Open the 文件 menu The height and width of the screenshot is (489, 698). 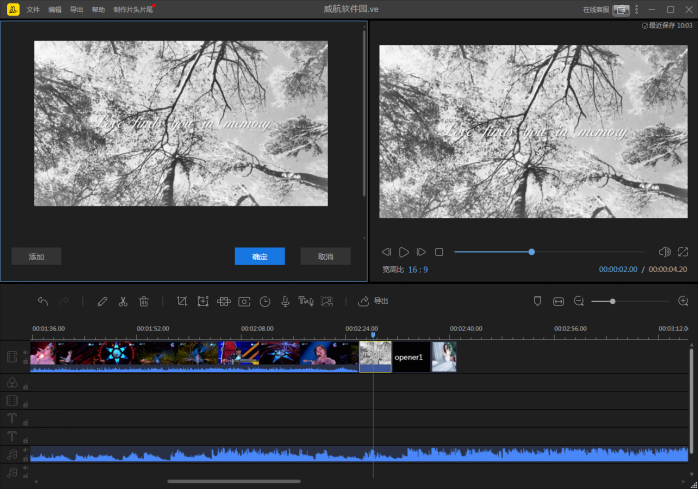point(33,9)
